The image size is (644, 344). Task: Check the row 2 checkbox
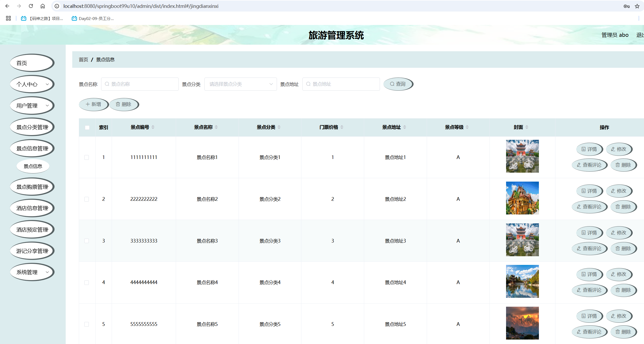[x=87, y=199]
